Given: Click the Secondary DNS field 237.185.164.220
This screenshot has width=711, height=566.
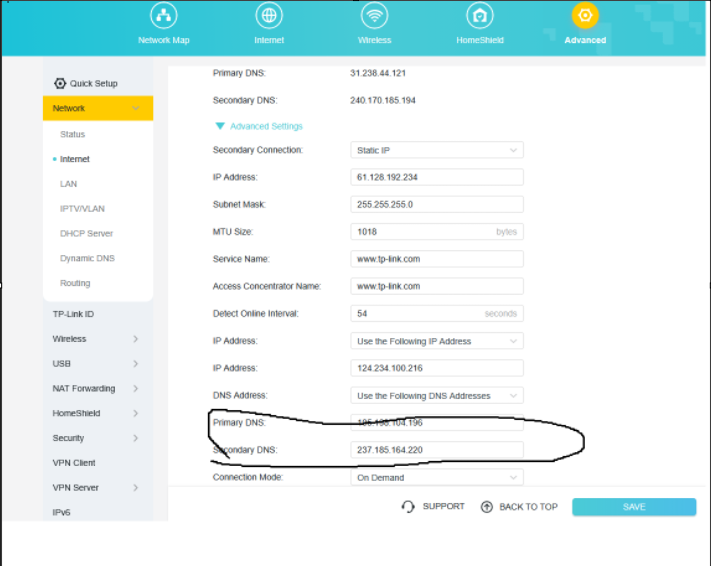Looking at the screenshot, I should tap(437, 450).
